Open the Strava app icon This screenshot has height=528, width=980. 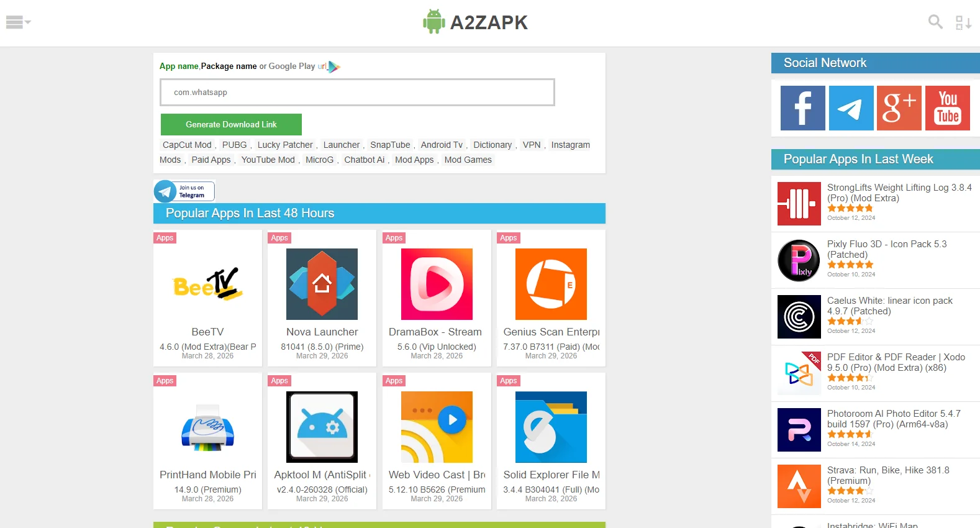(x=799, y=486)
